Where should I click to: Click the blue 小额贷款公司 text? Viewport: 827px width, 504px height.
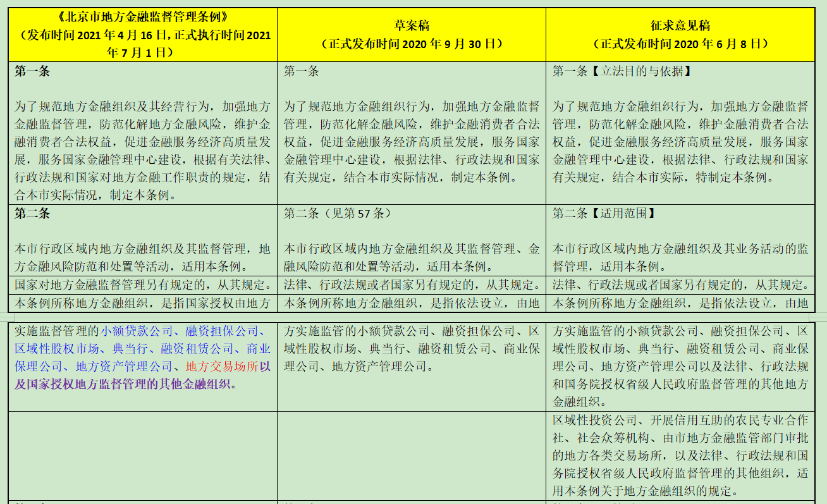(x=137, y=331)
